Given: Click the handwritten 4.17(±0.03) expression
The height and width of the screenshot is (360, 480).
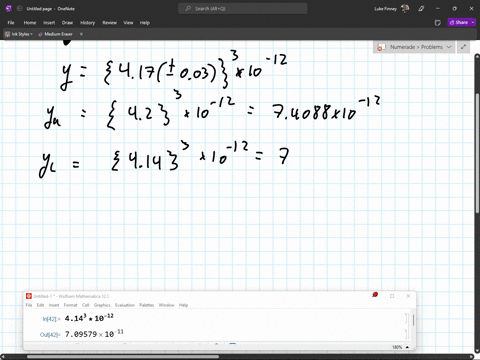Looking at the screenshot, I should 167,72.
